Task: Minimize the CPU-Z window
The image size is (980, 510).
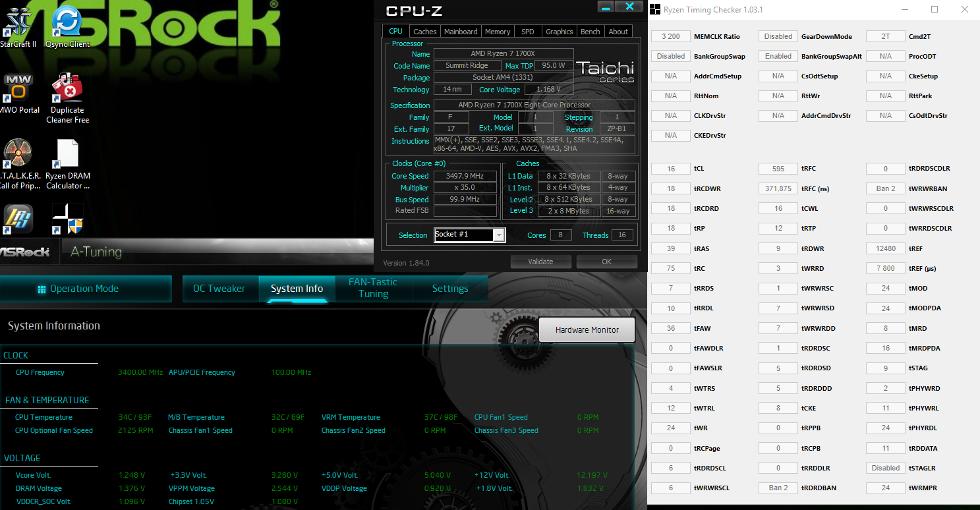Action: [607, 6]
